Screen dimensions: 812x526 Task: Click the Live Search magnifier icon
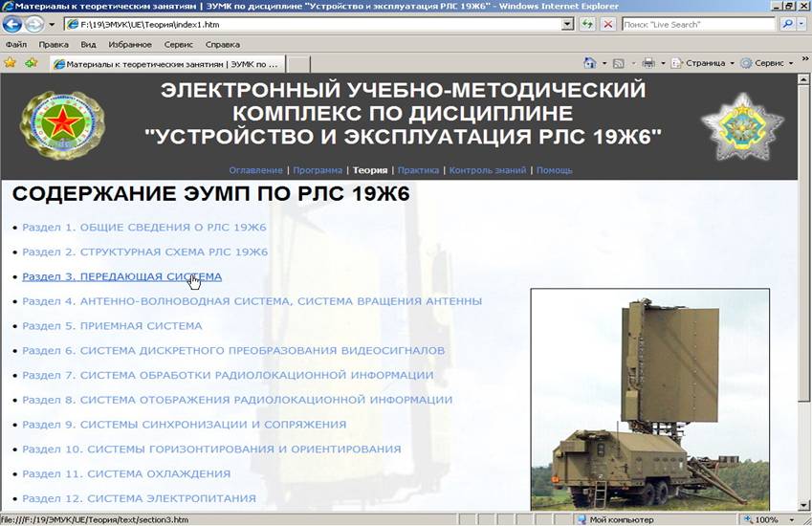(x=787, y=24)
